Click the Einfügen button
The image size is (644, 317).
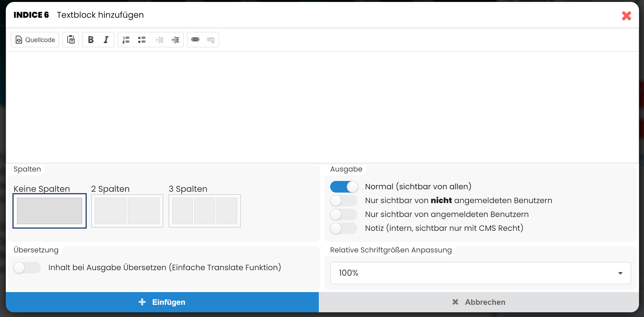pos(162,302)
